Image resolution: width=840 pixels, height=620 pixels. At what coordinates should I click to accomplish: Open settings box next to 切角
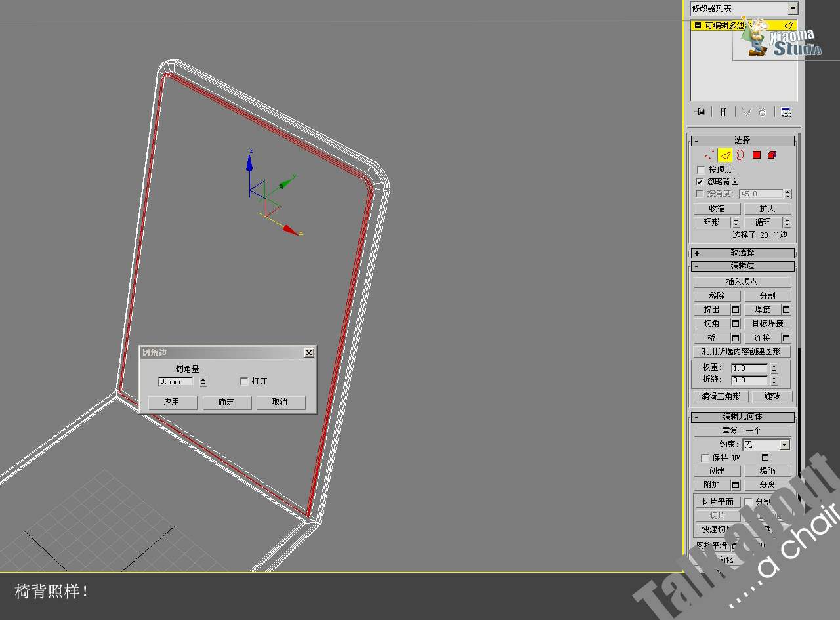736,323
